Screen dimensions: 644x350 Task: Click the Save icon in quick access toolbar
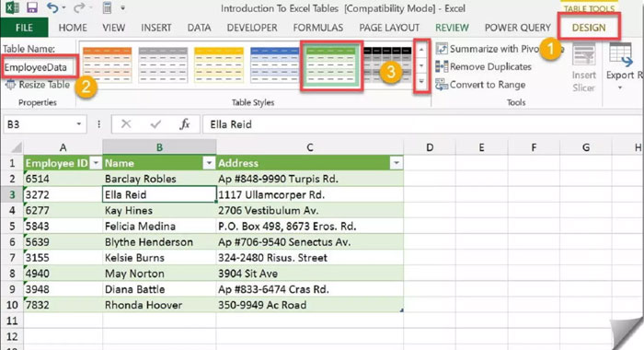(x=31, y=7)
